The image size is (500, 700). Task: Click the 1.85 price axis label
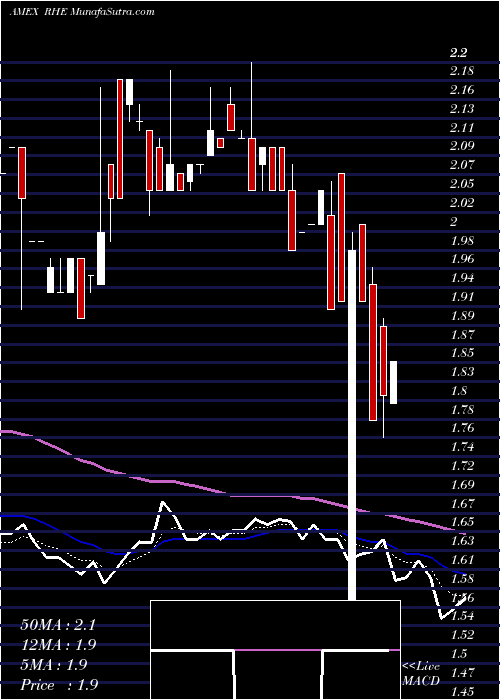(462, 353)
